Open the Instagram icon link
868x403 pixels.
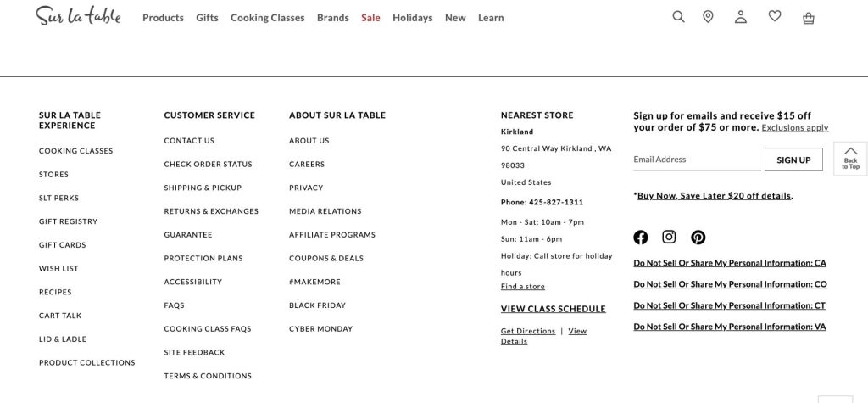coord(669,238)
